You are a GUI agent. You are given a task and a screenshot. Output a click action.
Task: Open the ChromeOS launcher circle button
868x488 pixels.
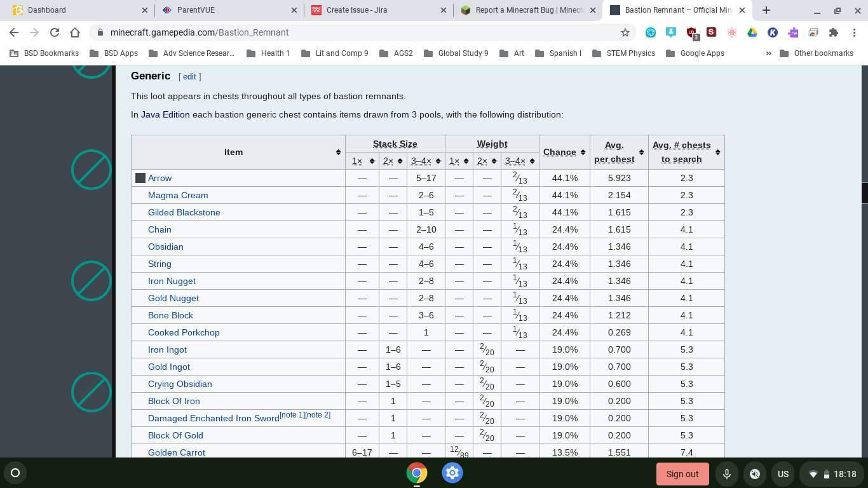pyautogui.click(x=15, y=473)
